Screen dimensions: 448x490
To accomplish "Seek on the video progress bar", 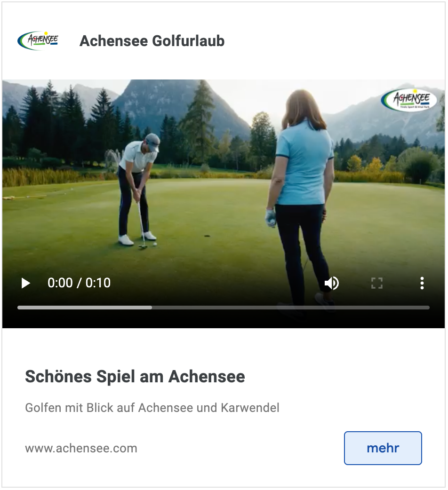I will [x=223, y=308].
